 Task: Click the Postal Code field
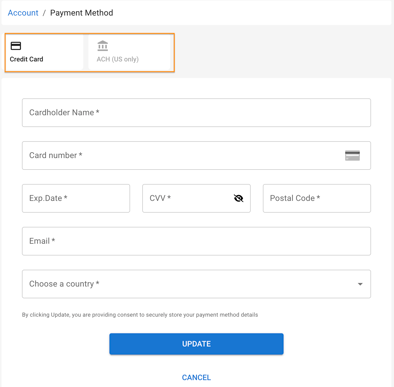[x=317, y=198]
